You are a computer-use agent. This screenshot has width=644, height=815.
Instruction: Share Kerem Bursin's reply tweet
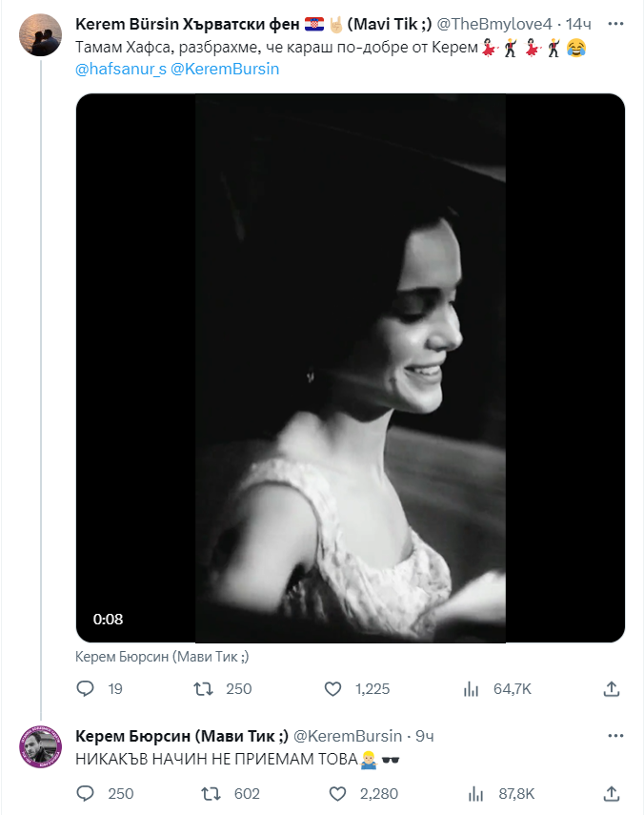611,793
